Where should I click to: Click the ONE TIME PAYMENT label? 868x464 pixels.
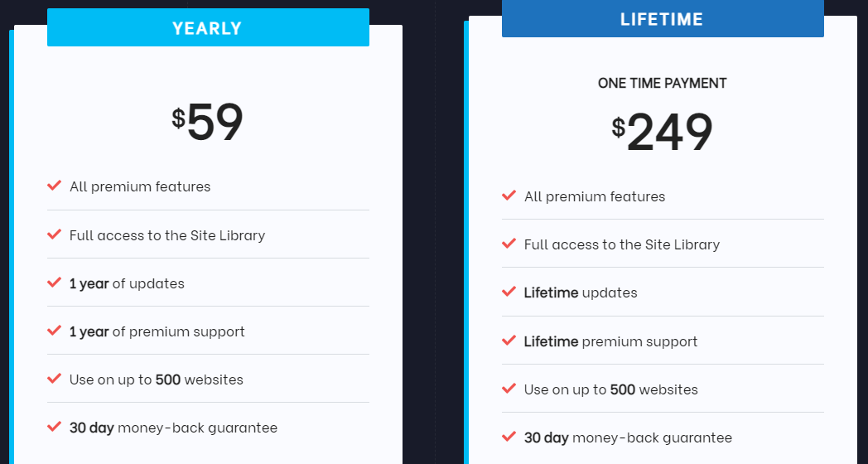[662, 83]
